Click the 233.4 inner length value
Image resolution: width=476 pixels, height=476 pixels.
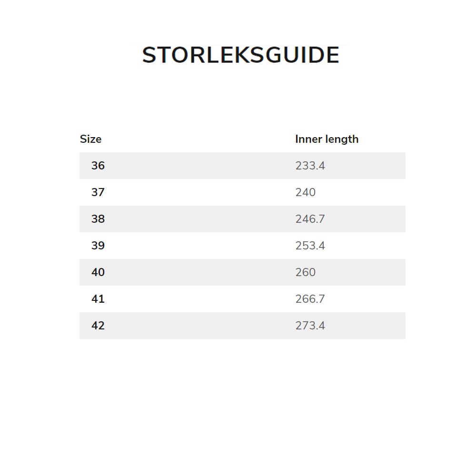[x=310, y=166]
